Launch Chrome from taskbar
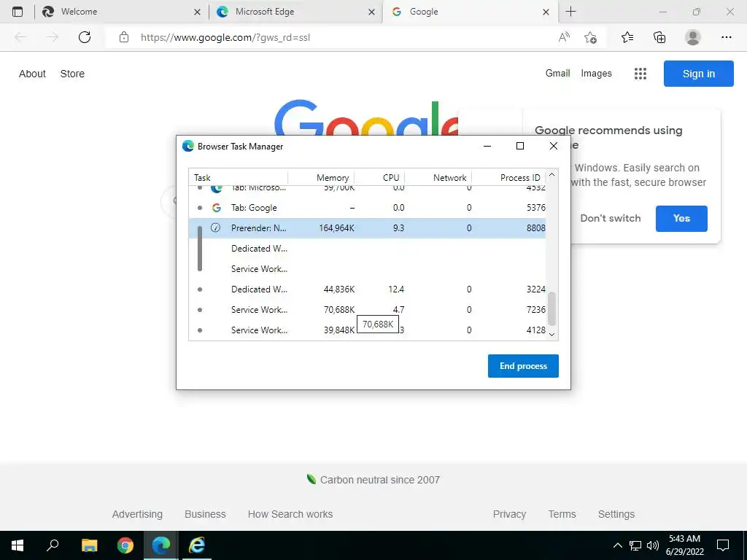This screenshot has height=560, width=747. pyautogui.click(x=125, y=545)
